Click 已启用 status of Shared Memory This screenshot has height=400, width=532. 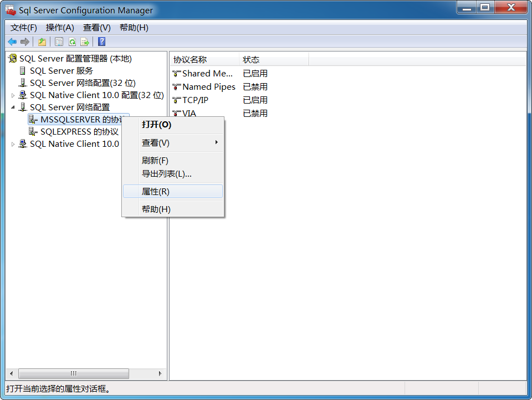255,74
